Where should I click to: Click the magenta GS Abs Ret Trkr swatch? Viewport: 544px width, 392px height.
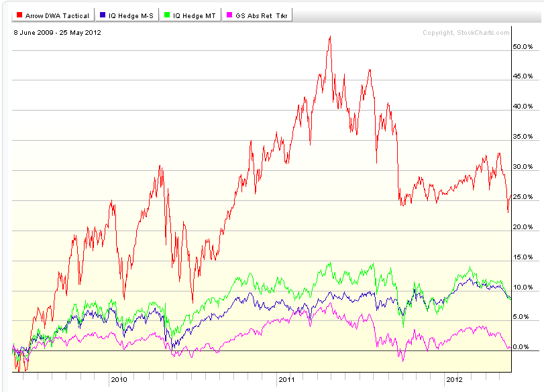[x=229, y=15]
